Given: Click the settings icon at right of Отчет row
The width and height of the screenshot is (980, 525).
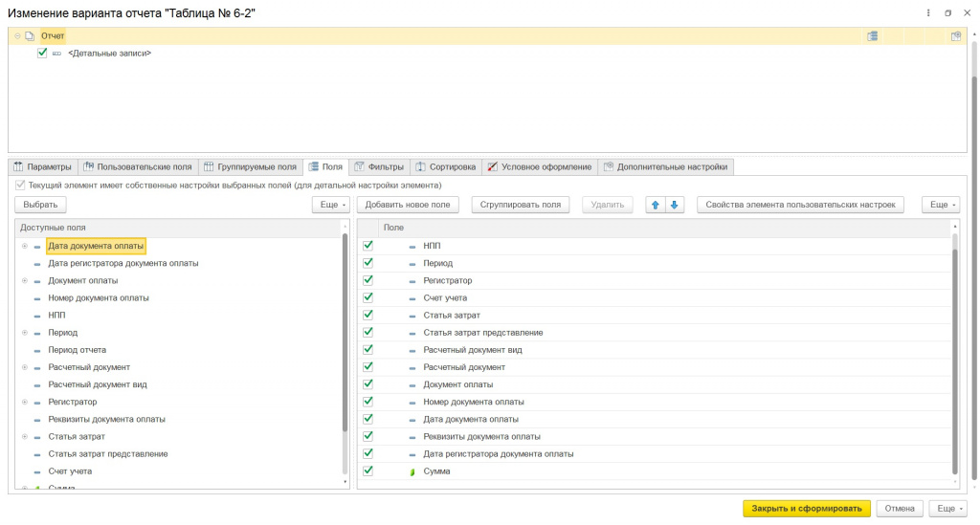Looking at the screenshot, I should click(955, 35).
